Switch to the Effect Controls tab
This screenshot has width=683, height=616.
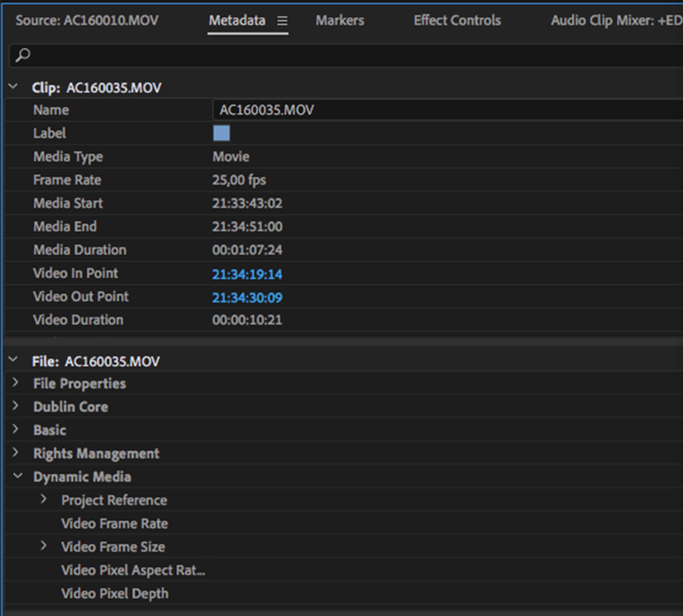457,20
